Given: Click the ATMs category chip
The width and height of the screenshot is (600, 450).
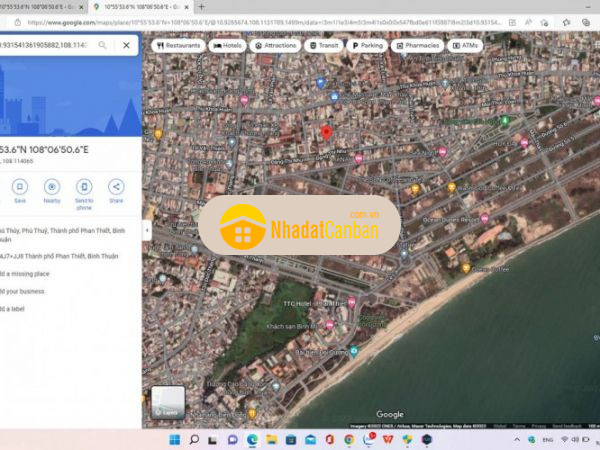Looking at the screenshot, I should [x=464, y=45].
